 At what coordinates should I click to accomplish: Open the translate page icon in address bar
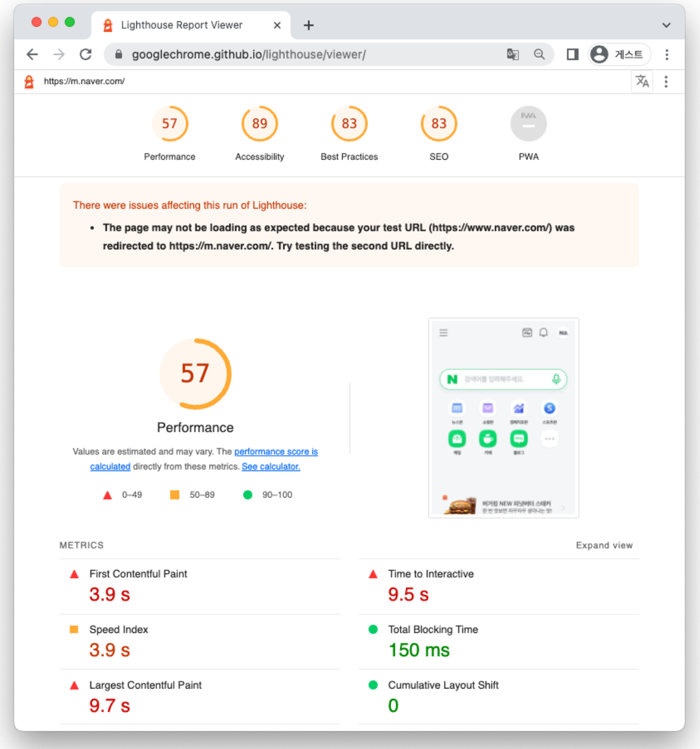[513, 54]
